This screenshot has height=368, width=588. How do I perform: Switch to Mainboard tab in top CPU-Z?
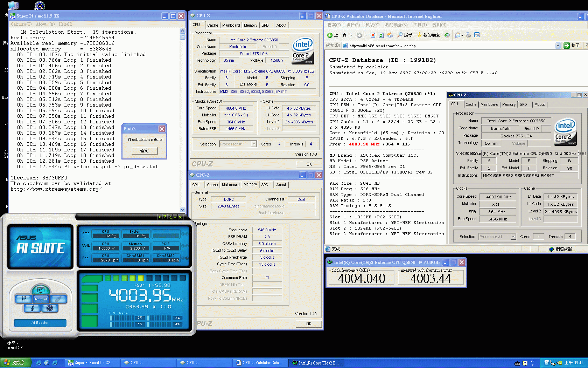tap(231, 25)
